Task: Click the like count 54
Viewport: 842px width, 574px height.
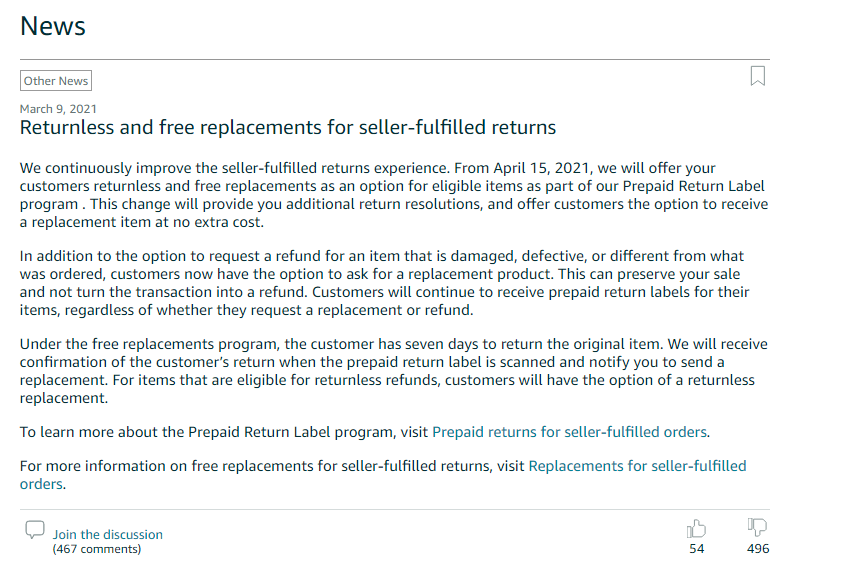Action: coord(696,549)
